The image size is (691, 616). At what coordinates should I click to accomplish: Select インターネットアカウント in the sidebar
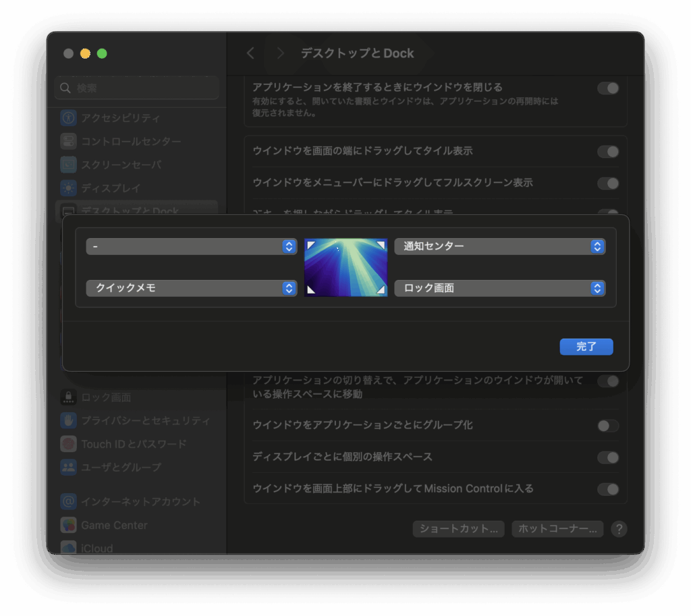pyautogui.click(x=140, y=501)
